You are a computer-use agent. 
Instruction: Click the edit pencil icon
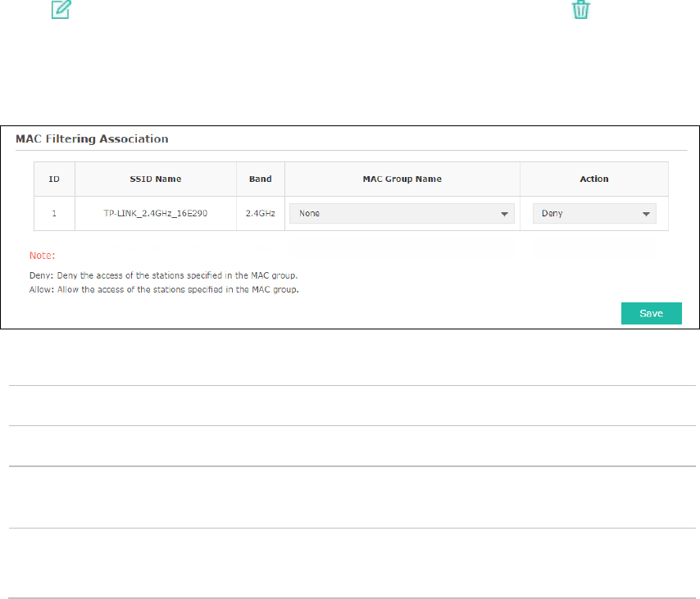click(x=61, y=9)
